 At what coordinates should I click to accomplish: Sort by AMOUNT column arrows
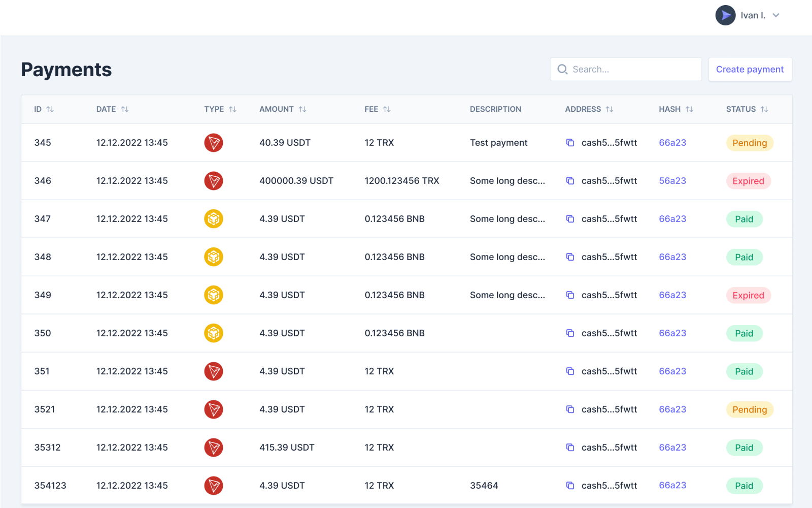point(302,109)
